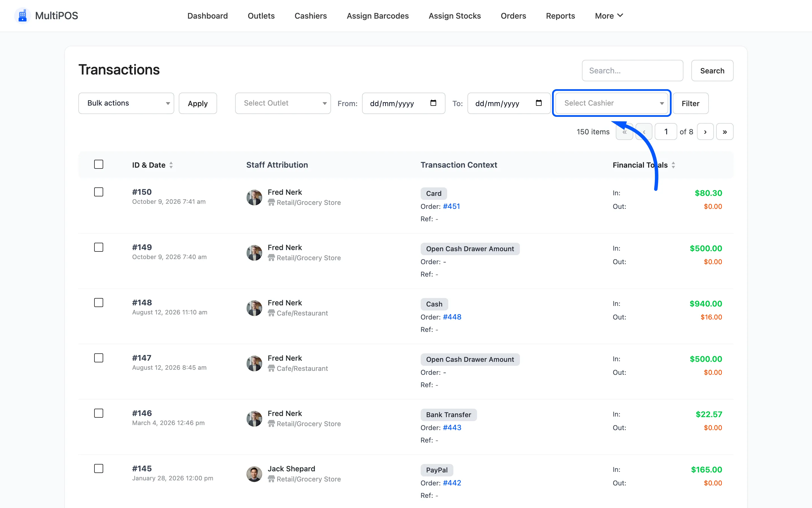
Task: Expand the More navigation menu
Action: (x=609, y=16)
